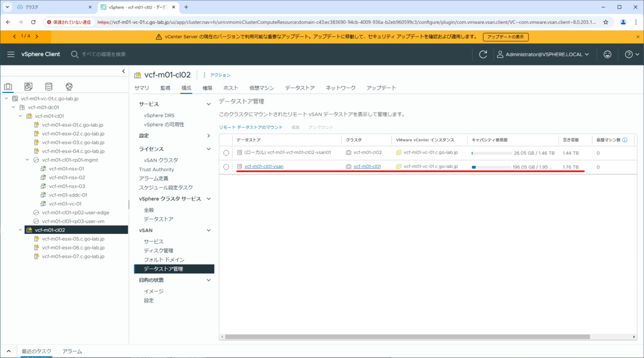Switch to the ホスト tab
644x358 pixels.
click(x=231, y=87)
